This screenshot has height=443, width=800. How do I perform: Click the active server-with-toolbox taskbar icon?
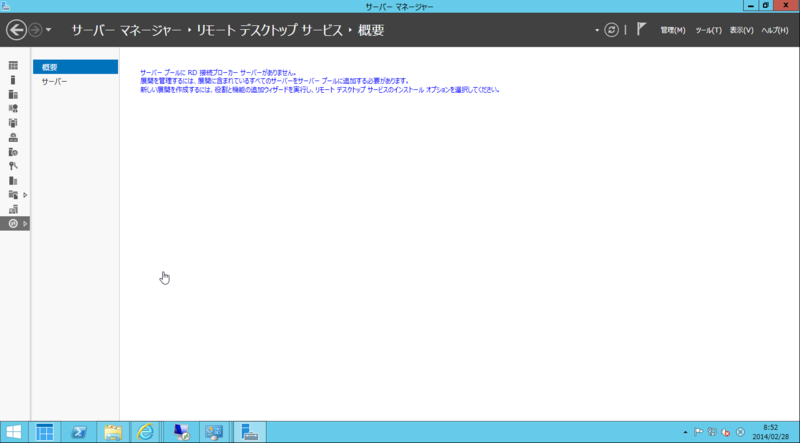(250, 432)
